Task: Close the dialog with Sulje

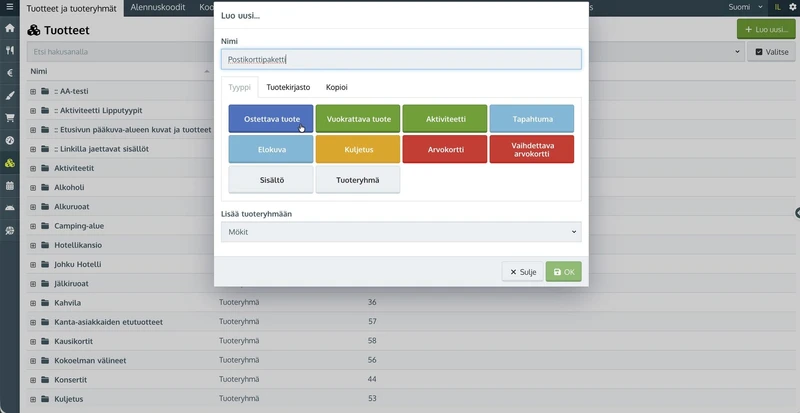Action: [522, 272]
